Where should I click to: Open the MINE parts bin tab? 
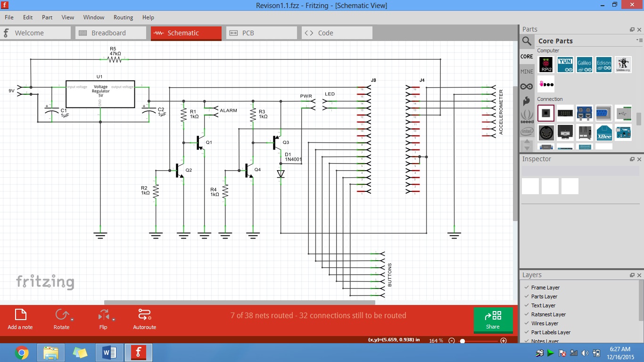pos(527,71)
